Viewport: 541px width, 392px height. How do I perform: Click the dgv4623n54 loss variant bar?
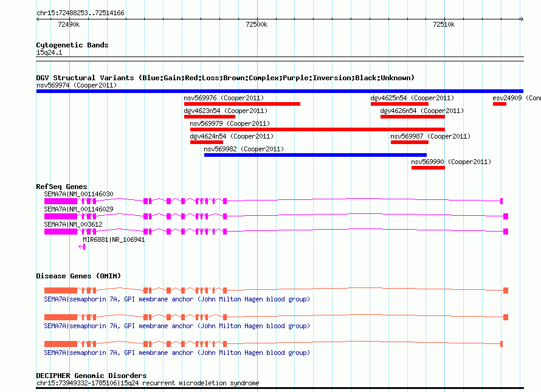pos(210,117)
